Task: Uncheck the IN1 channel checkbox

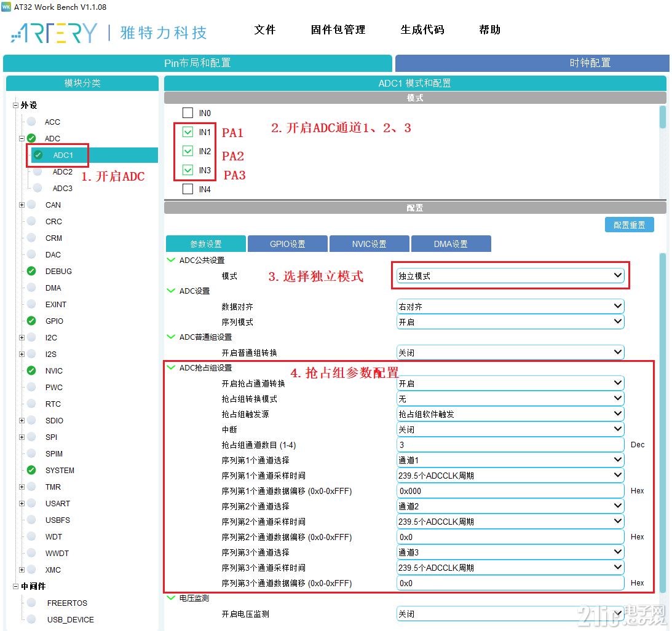Action: [188, 132]
